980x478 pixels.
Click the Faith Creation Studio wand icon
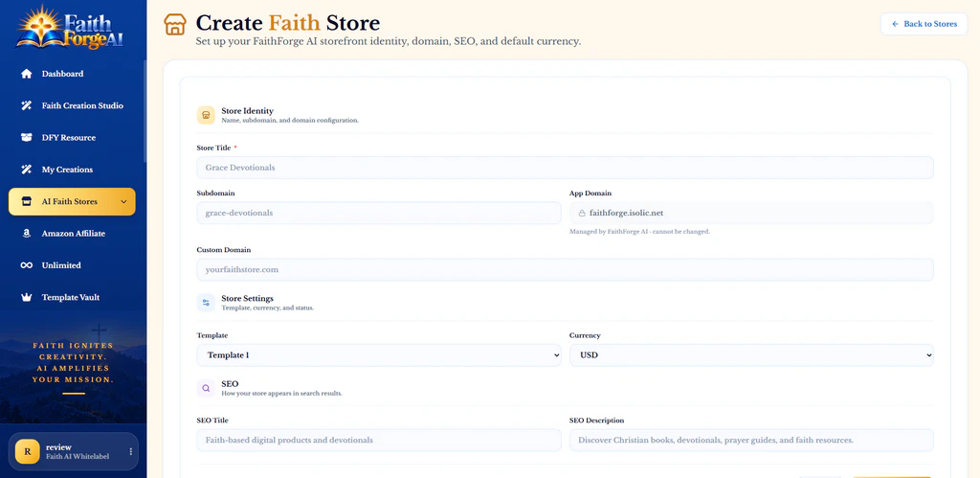[26, 105]
